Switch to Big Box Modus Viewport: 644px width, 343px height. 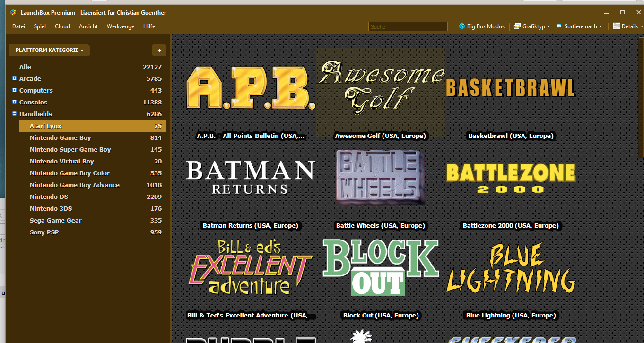point(481,26)
